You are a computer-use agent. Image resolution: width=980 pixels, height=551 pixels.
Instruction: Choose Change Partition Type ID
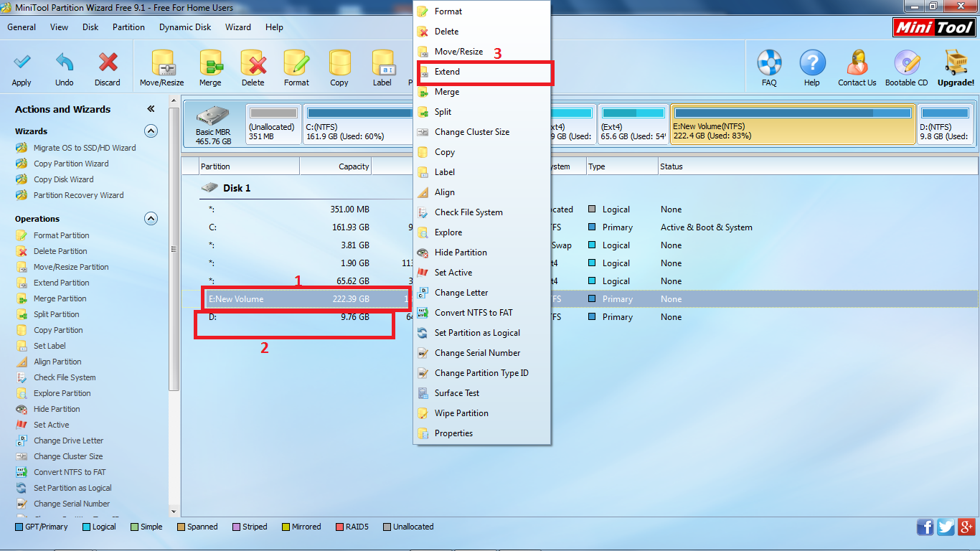(x=483, y=373)
